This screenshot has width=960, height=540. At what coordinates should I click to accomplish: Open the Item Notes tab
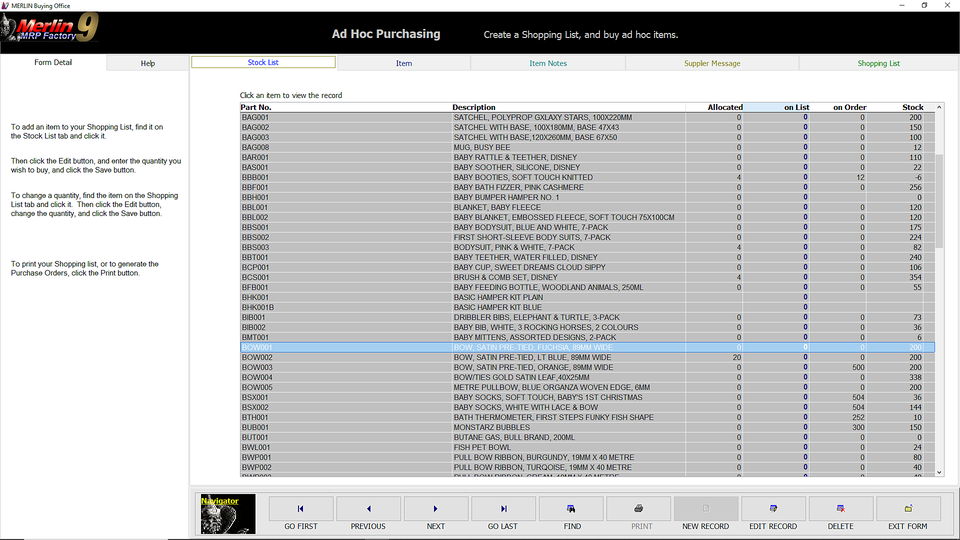tap(548, 63)
